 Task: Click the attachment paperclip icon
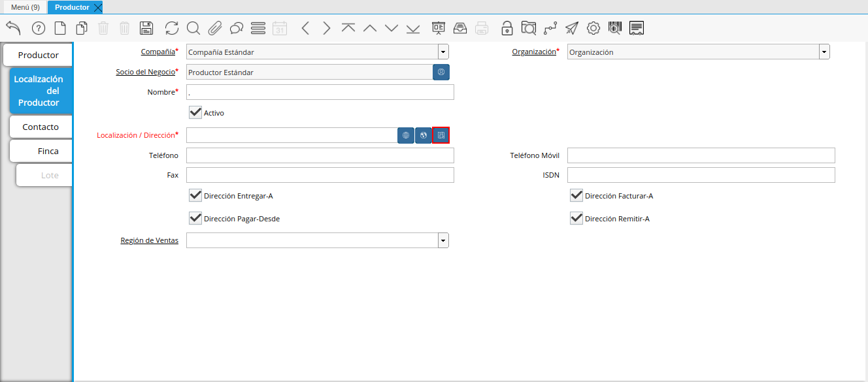coord(215,28)
